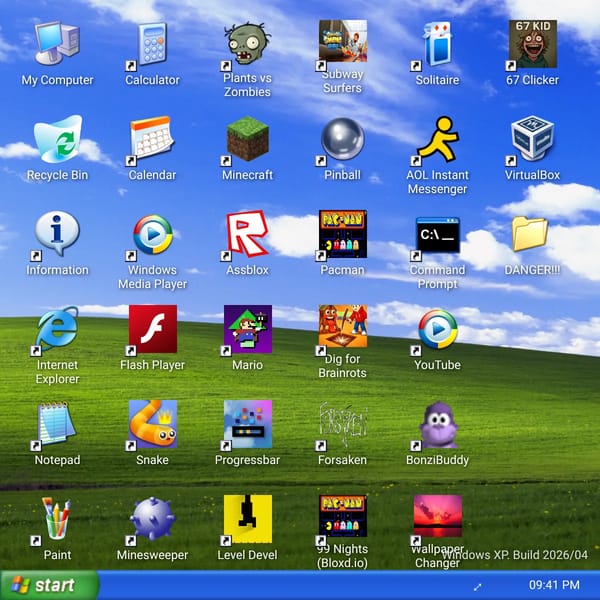The image size is (600, 600).
Task: Open the Flash Player shortcut
Action: click(x=153, y=329)
